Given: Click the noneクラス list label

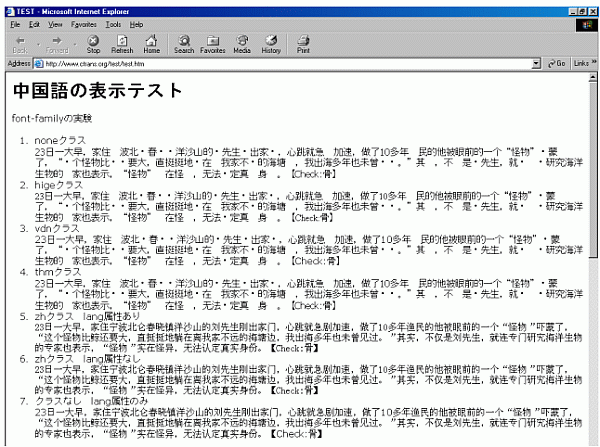Looking at the screenshot, I should point(60,140).
